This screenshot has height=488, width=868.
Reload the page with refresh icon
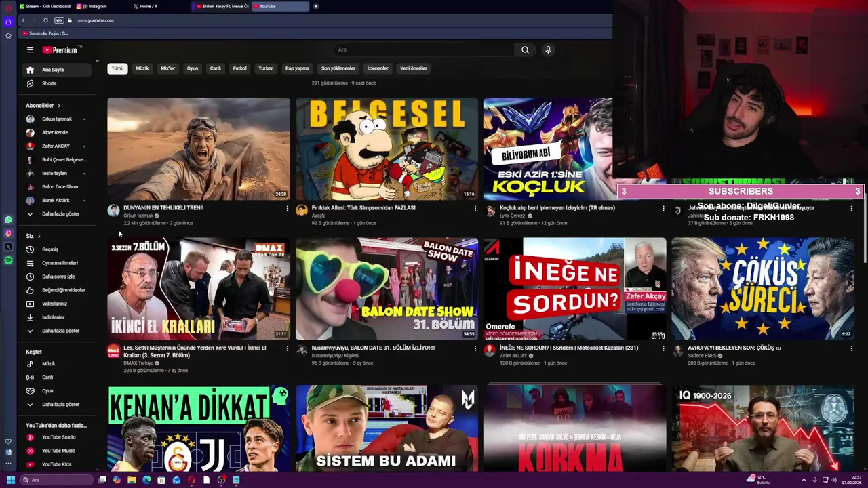(45, 20)
